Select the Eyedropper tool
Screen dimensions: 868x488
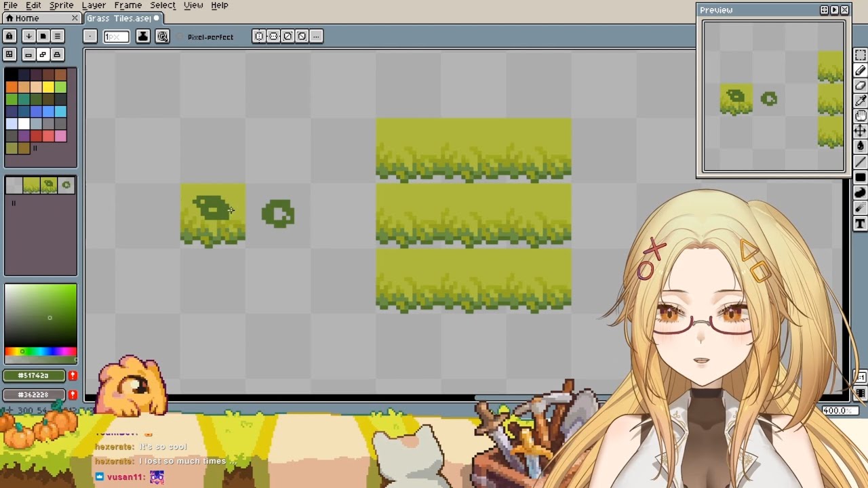click(x=860, y=100)
